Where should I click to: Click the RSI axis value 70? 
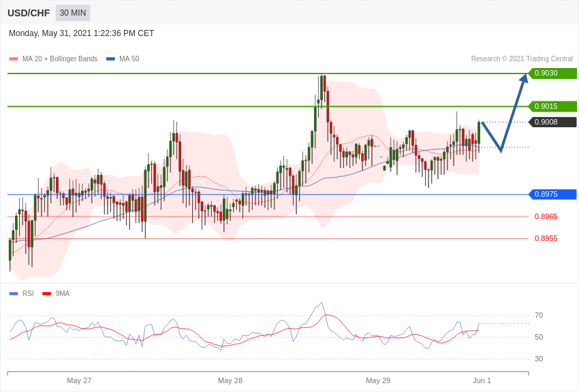coord(539,315)
